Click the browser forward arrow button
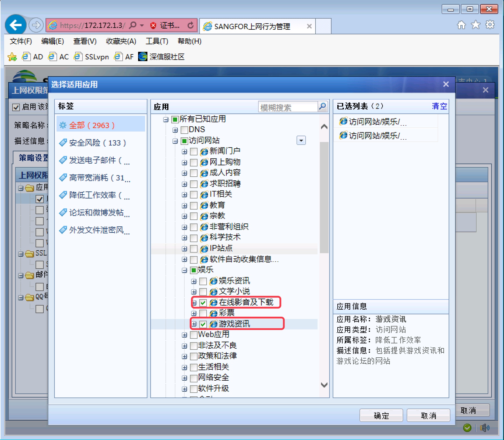The image size is (504, 440). [36, 25]
